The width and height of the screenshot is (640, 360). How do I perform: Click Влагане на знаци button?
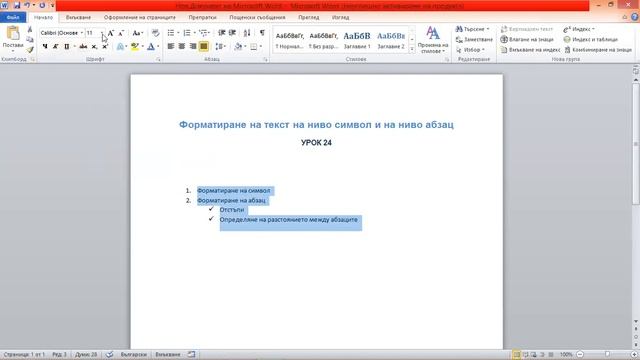point(527,40)
